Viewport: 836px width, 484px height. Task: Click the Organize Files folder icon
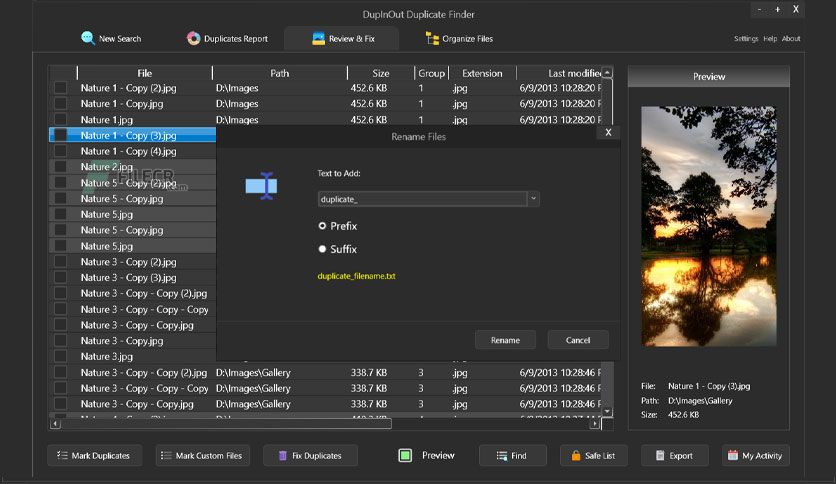(x=432, y=38)
